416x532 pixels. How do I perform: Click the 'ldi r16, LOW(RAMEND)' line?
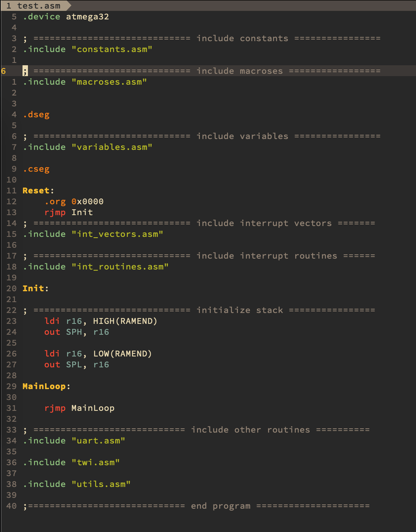[x=98, y=354]
